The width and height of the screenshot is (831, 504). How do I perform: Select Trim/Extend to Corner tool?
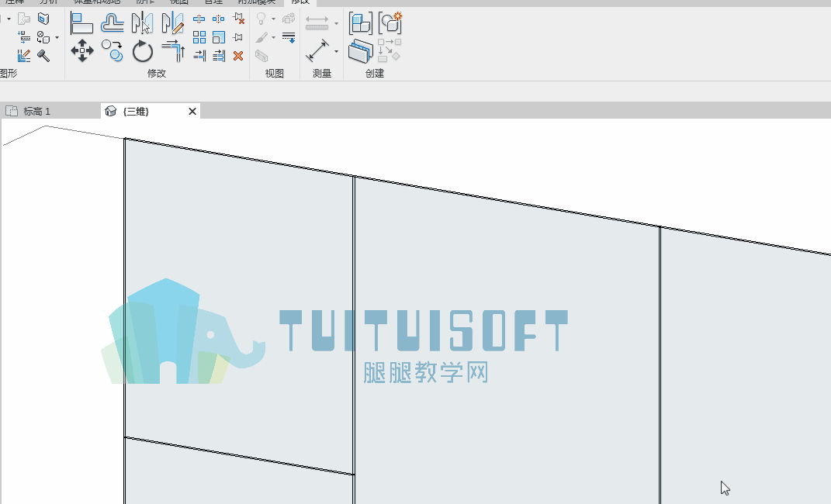(173, 51)
